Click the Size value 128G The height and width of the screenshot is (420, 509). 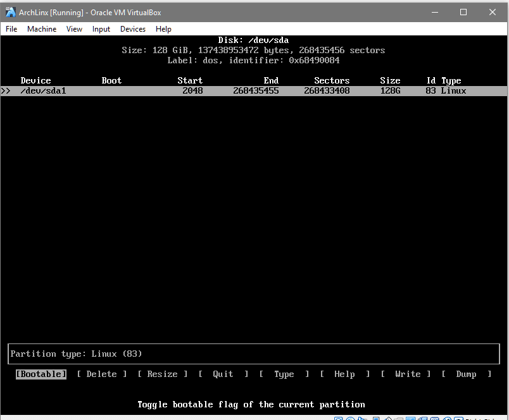pos(390,91)
